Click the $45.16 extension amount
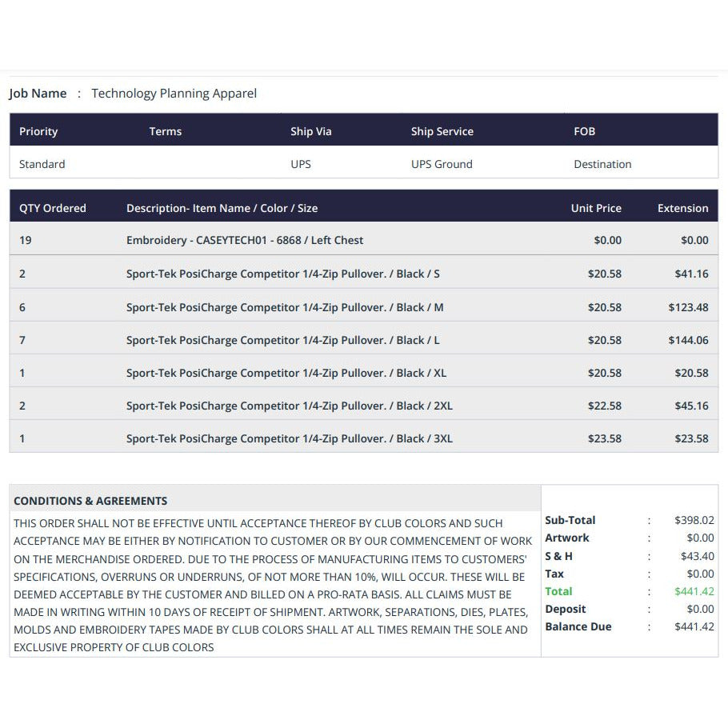 (691, 406)
